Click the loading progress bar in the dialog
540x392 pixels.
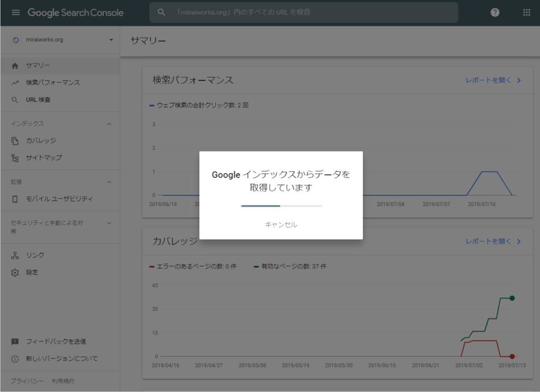[x=282, y=206]
